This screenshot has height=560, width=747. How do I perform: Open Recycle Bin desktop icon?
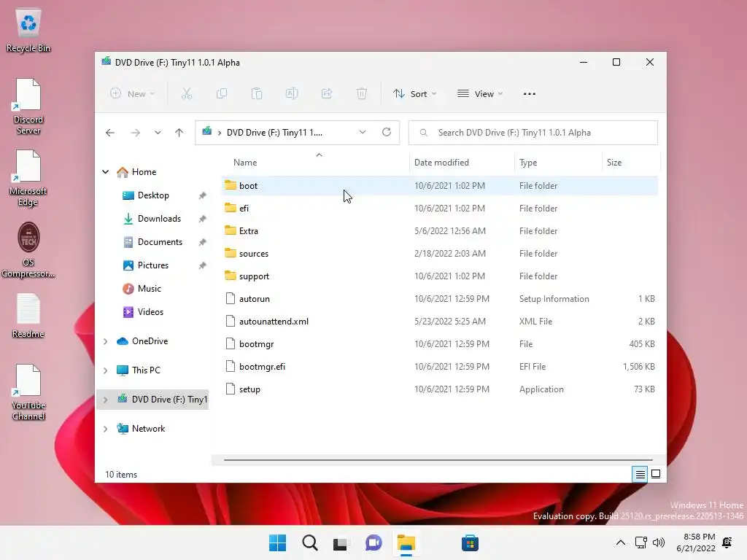pyautogui.click(x=28, y=31)
